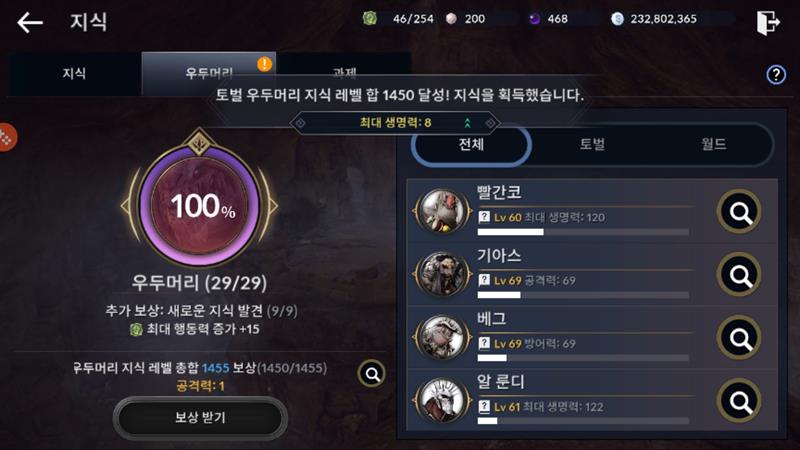Image resolution: width=800 pixels, height=450 pixels.
Task: Click the 보상 받기 button
Action: pyautogui.click(x=200, y=418)
